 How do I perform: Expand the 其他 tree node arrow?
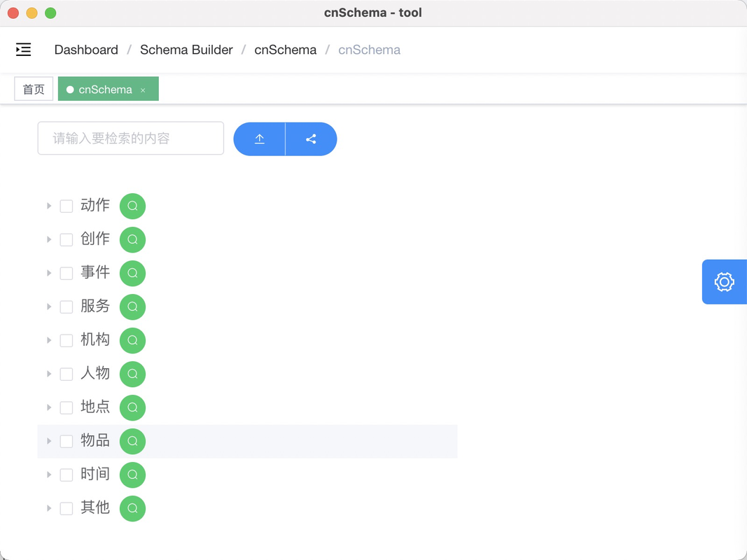coord(48,508)
